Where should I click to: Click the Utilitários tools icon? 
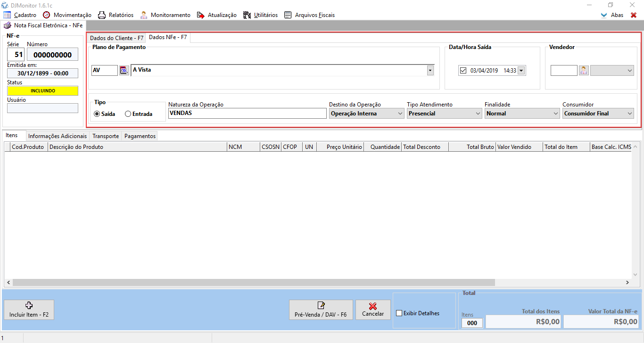pyautogui.click(x=247, y=15)
